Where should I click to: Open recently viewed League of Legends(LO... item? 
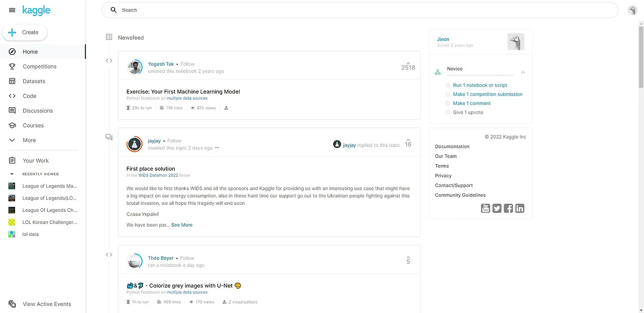(x=43, y=198)
